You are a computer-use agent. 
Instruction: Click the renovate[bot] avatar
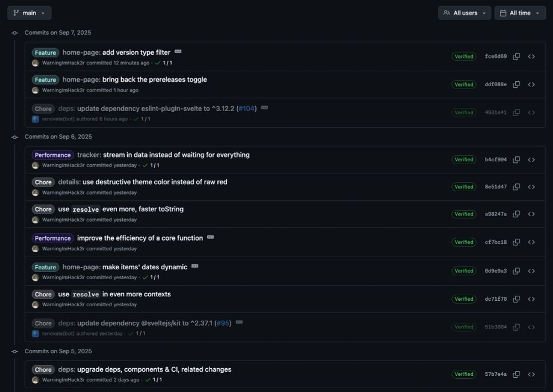36,118
